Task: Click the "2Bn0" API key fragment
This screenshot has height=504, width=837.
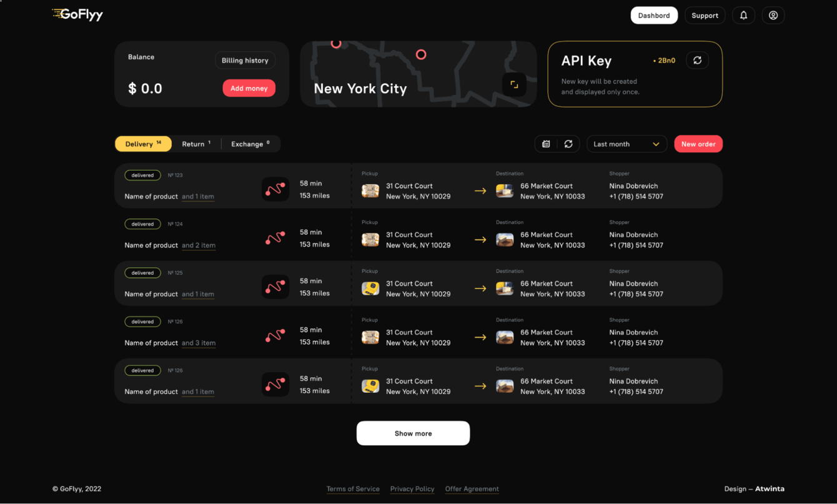Action: [x=666, y=61]
